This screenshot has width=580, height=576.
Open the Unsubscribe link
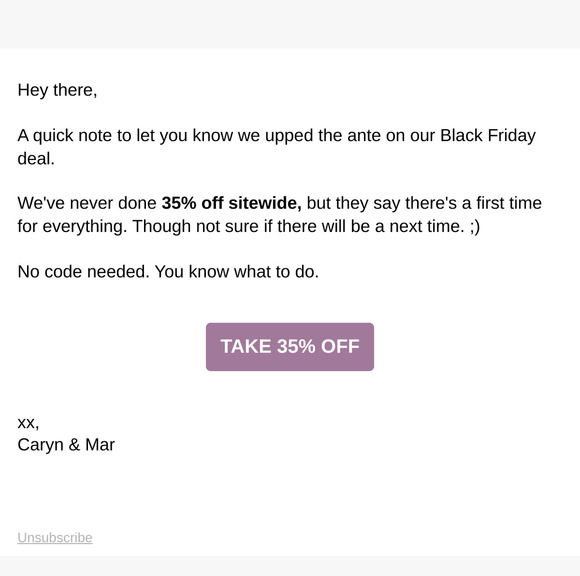click(x=55, y=538)
